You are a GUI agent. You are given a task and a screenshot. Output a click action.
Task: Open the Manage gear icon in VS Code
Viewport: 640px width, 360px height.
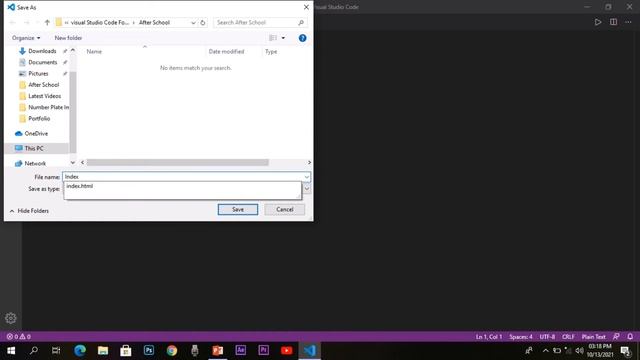tap(11, 318)
